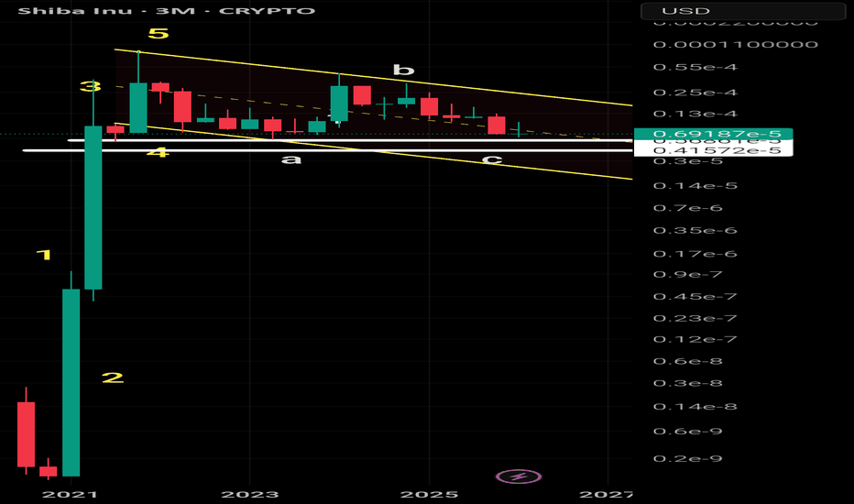Click the white correction label a
This screenshot has width=854, height=504.
pos(290,159)
